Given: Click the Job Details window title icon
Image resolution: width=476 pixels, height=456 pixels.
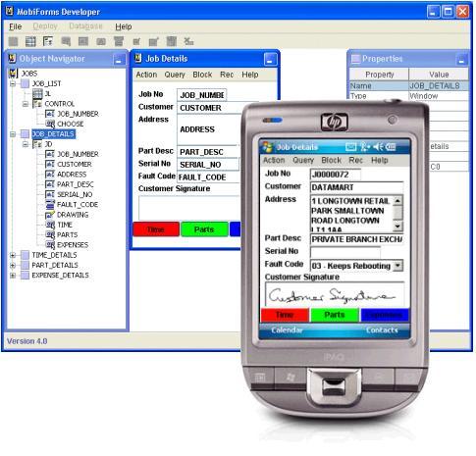Looking at the screenshot, I should (x=138, y=58).
